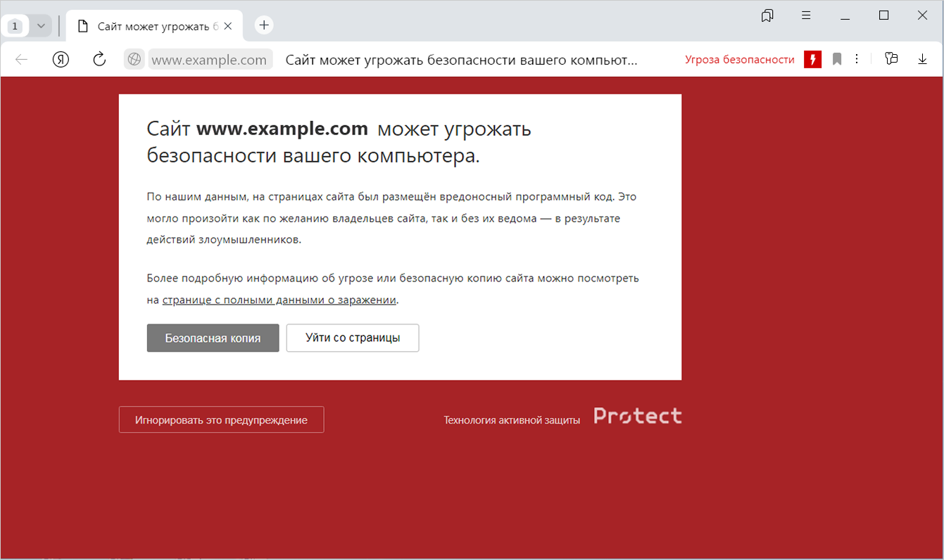Add a new tab with plus
The height and width of the screenshot is (560, 944).
(x=264, y=25)
